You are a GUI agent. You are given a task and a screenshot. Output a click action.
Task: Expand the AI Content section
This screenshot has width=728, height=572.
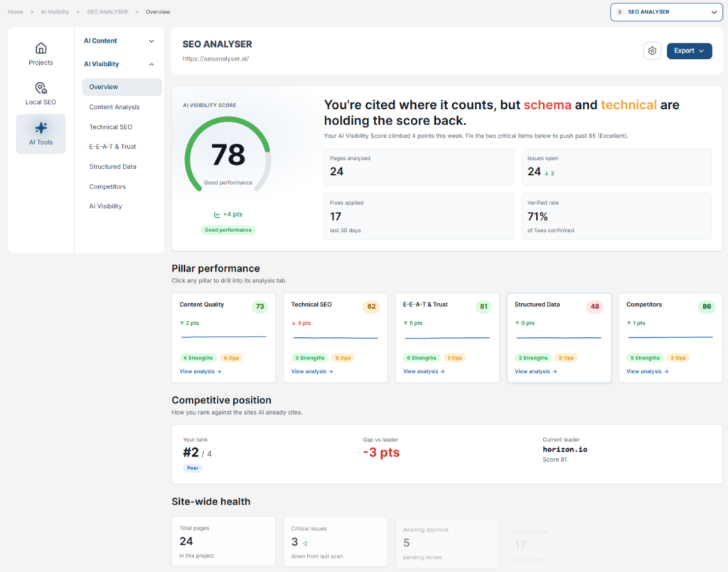[119, 41]
